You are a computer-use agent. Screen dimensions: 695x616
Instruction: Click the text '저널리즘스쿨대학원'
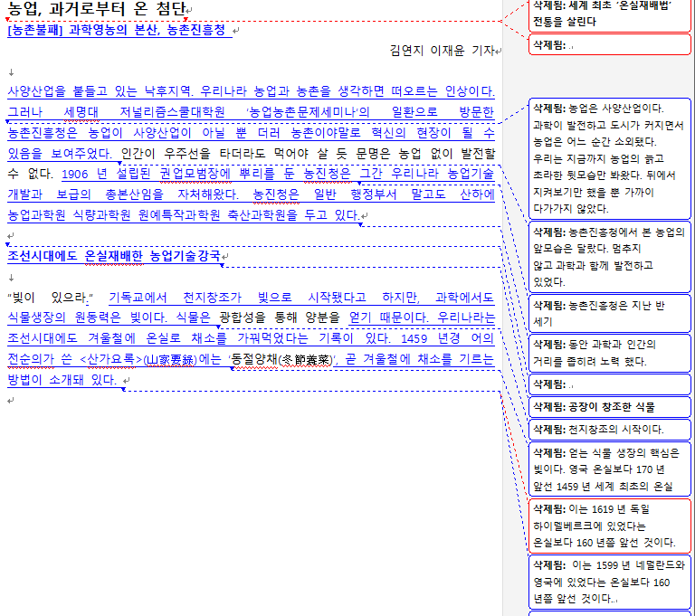172,112
